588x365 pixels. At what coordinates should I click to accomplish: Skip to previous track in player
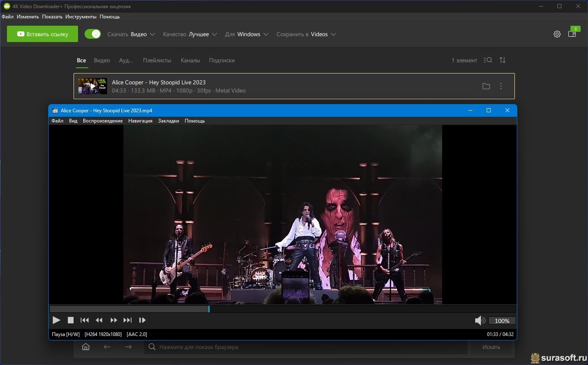[85, 320]
